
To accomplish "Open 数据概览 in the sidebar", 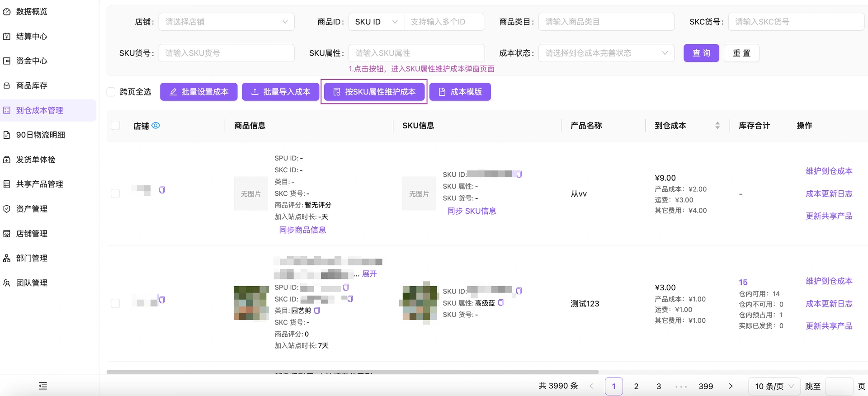I will [x=31, y=12].
